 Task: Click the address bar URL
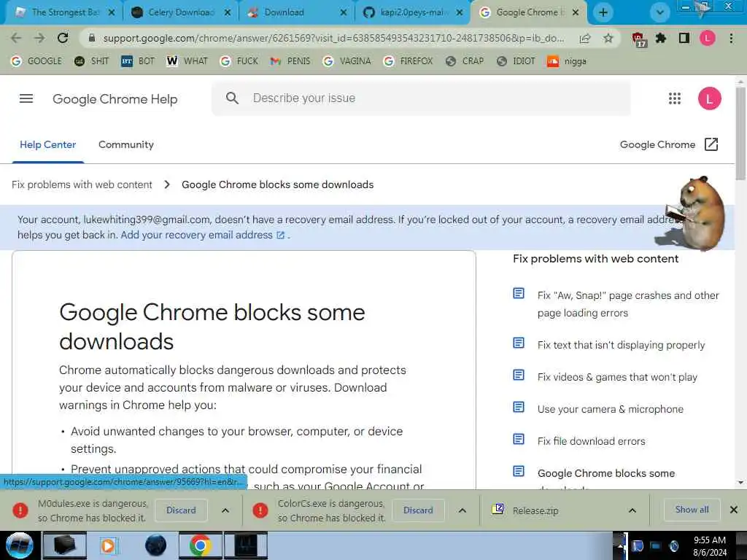333,38
